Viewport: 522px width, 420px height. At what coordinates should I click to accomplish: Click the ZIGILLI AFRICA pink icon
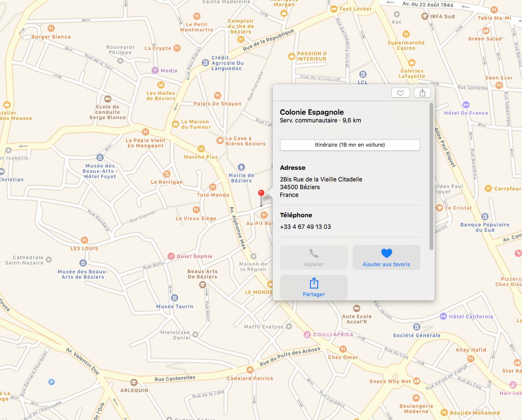(307, 334)
